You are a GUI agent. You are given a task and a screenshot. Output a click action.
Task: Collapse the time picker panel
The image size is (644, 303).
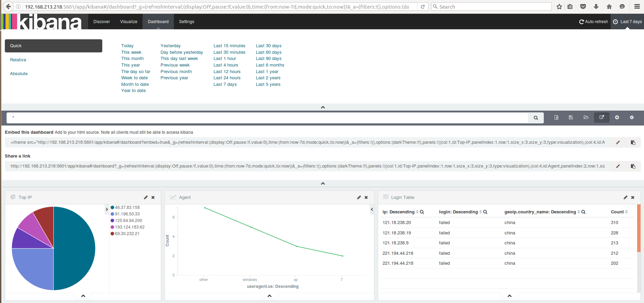(x=323, y=107)
